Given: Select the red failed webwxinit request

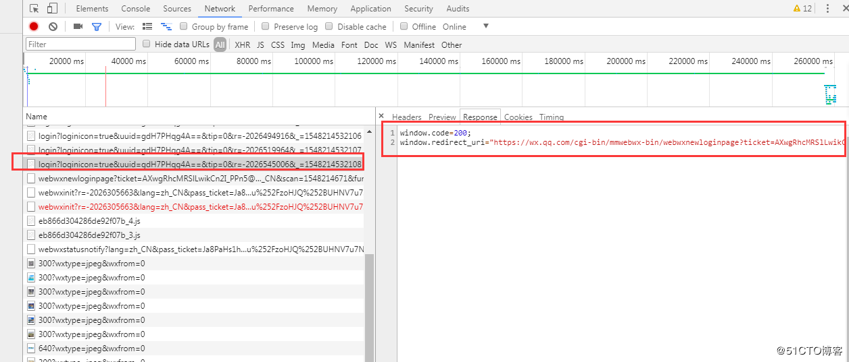Looking at the screenshot, I should (194, 207).
